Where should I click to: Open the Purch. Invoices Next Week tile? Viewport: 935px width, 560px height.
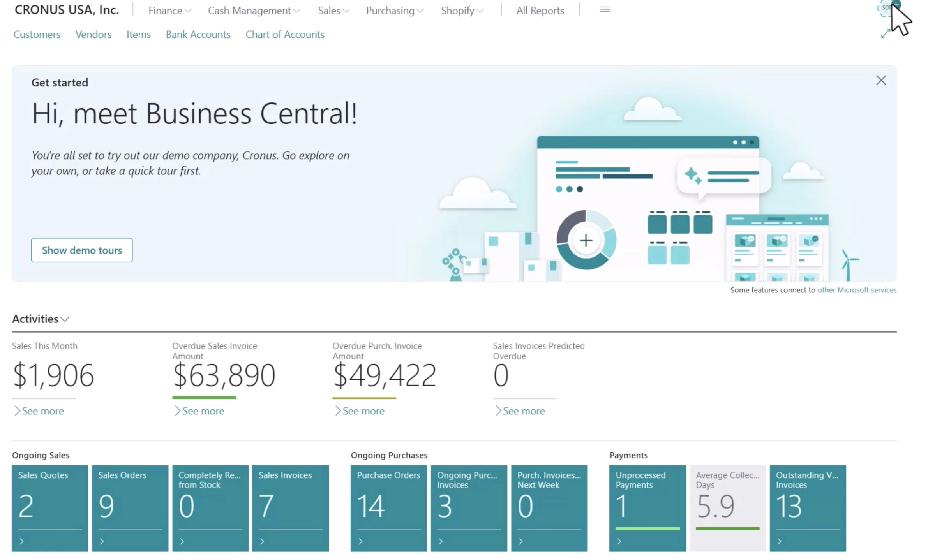click(549, 508)
